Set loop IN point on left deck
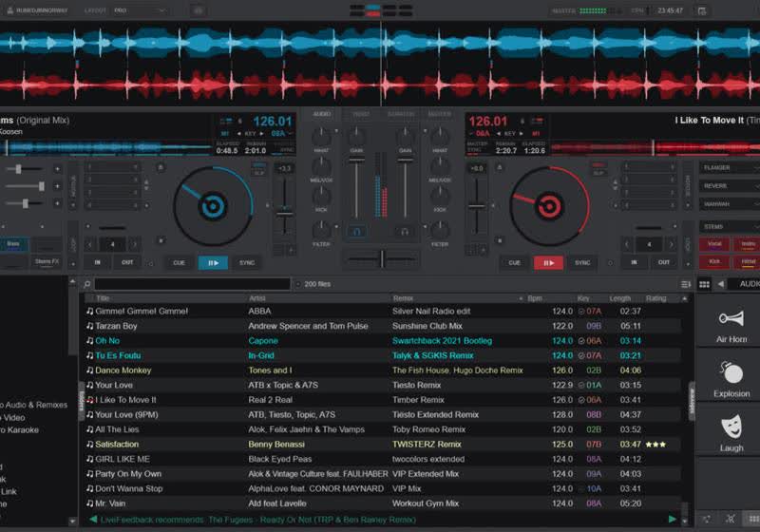The width and height of the screenshot is (760, 532). click(x=98, y=262)
